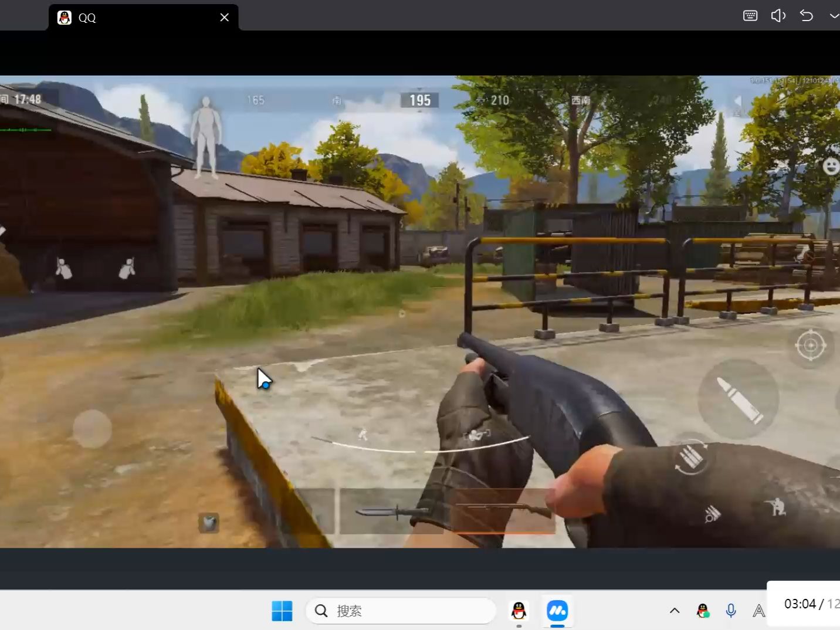Click the taskbar search box
This screenshot has width=840, height=630.
401,611
